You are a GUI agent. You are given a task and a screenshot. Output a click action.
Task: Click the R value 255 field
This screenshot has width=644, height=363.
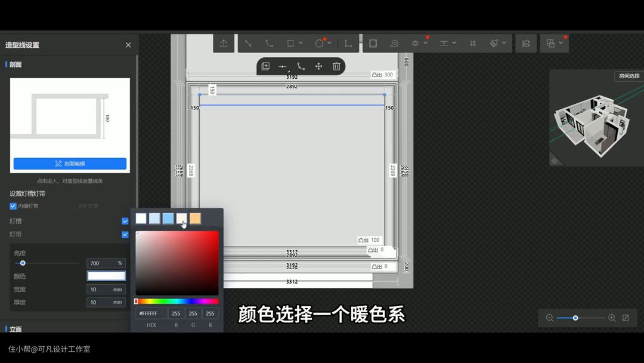pos(176,313)
